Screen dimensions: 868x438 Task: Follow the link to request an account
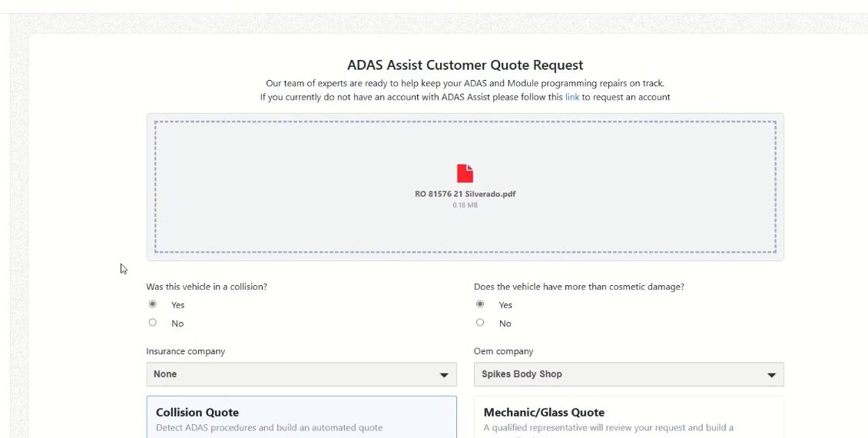point(571,97)
